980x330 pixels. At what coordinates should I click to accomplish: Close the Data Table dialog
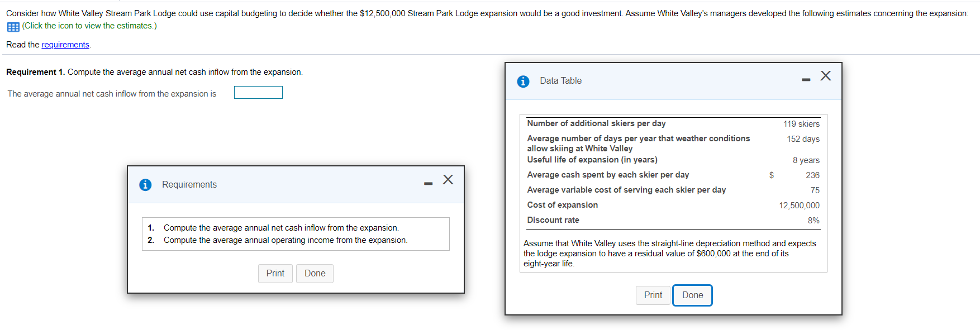pos(826,75)
